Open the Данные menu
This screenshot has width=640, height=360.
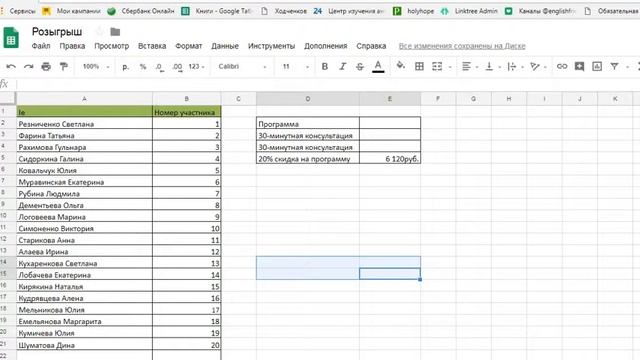pos(225,46)
